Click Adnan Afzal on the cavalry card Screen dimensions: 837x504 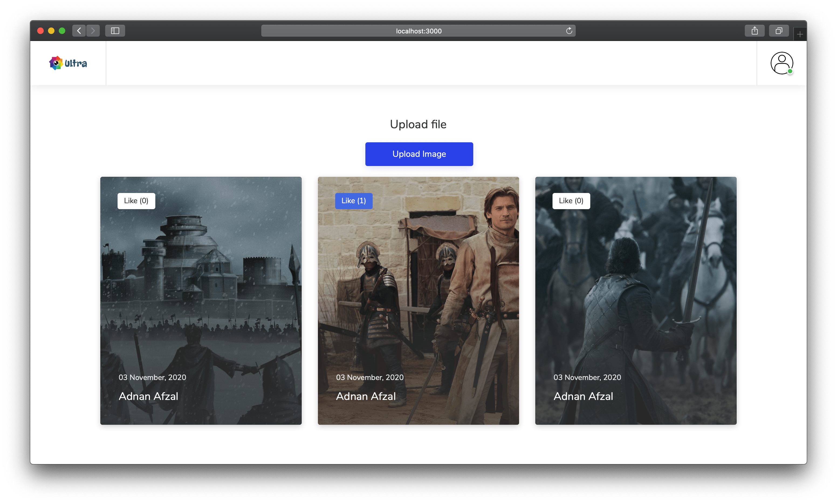pyautogui.click(x=583, y=396)
